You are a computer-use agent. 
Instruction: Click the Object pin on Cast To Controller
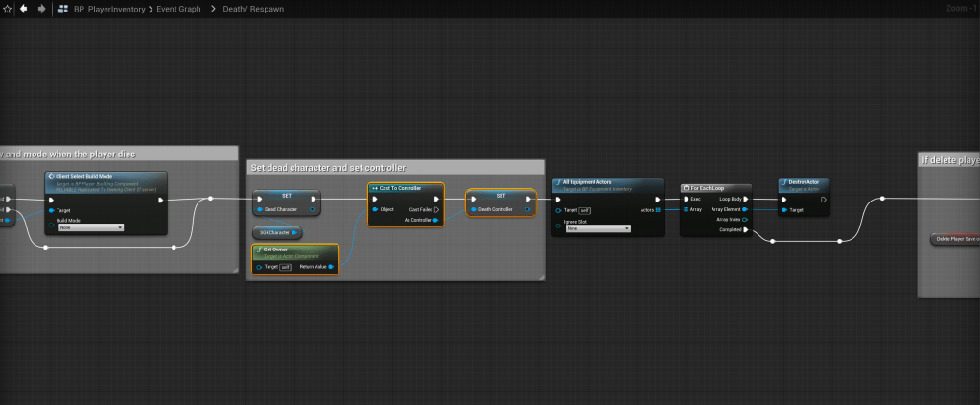(x=375, y=209)
